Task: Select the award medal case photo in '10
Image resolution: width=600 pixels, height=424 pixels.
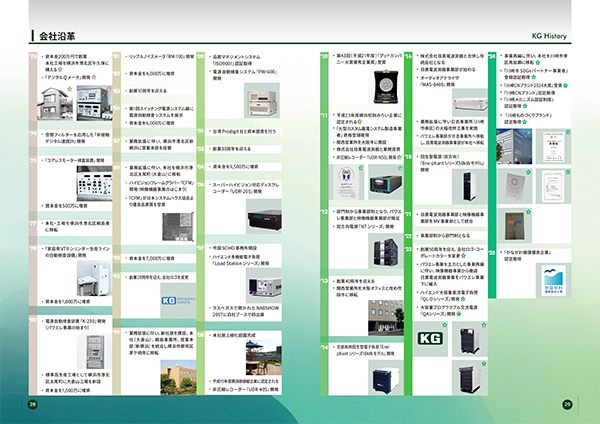Action: click(x=386, y=87)
